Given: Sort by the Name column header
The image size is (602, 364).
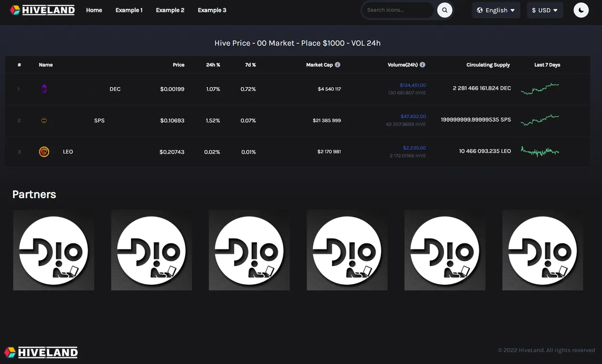Looking at the screenshot, I should click(46, 65).
